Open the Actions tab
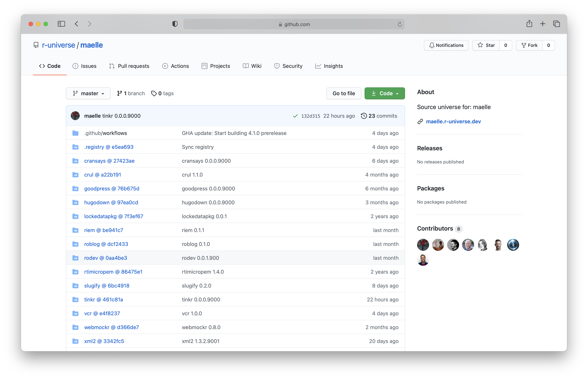Viewport: 588px width, 379px height. click(175, 66)
